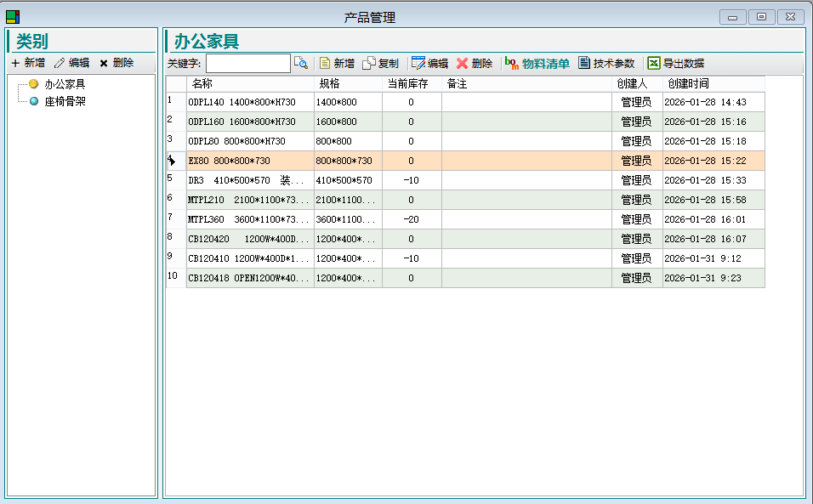Select row MTPL360 in product table
The width and height of the screenshot is (813, 504).
point(248,219)
